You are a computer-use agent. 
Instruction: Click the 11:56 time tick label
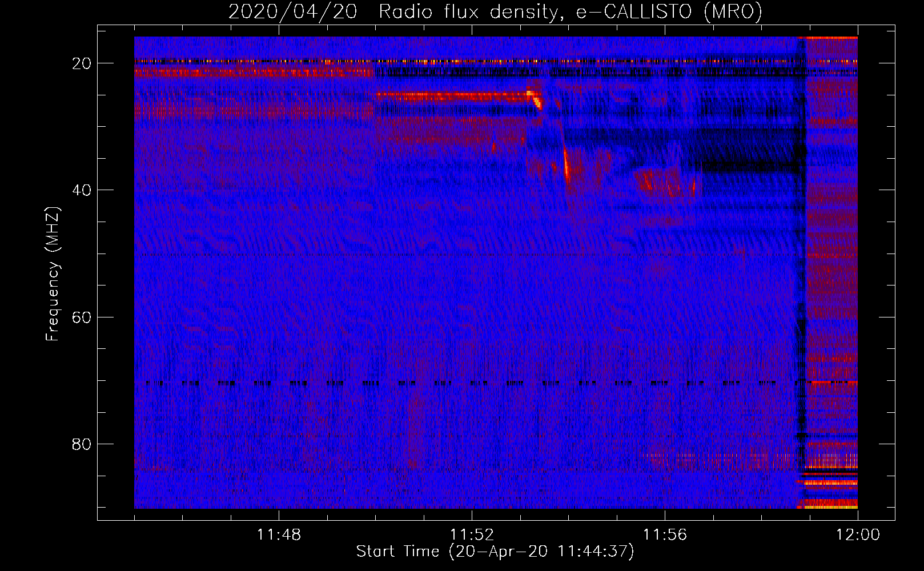pos(665,535)
